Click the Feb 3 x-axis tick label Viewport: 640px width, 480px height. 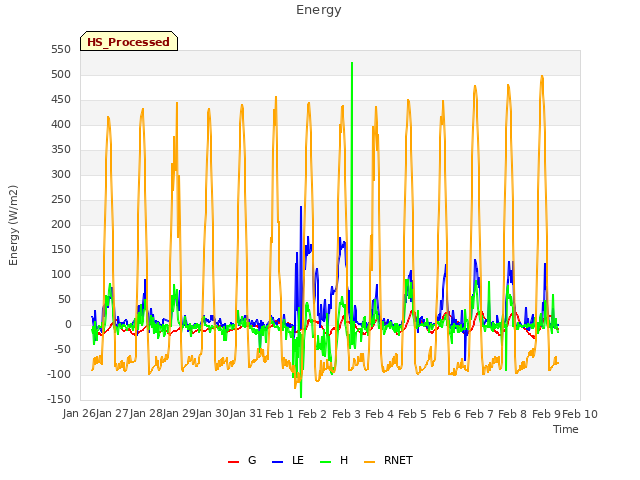(346, 414)
